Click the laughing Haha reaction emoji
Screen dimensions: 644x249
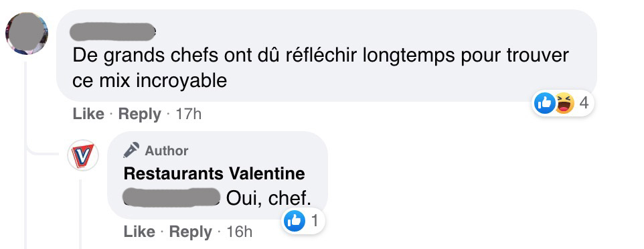click(x=564, y=102)
